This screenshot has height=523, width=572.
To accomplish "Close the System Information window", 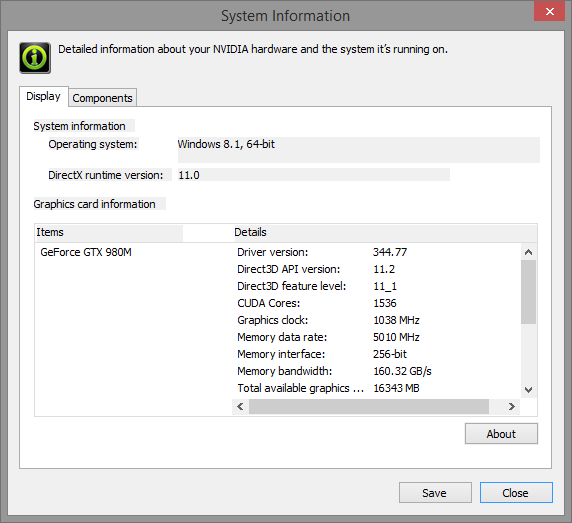I will coord(549,11).
